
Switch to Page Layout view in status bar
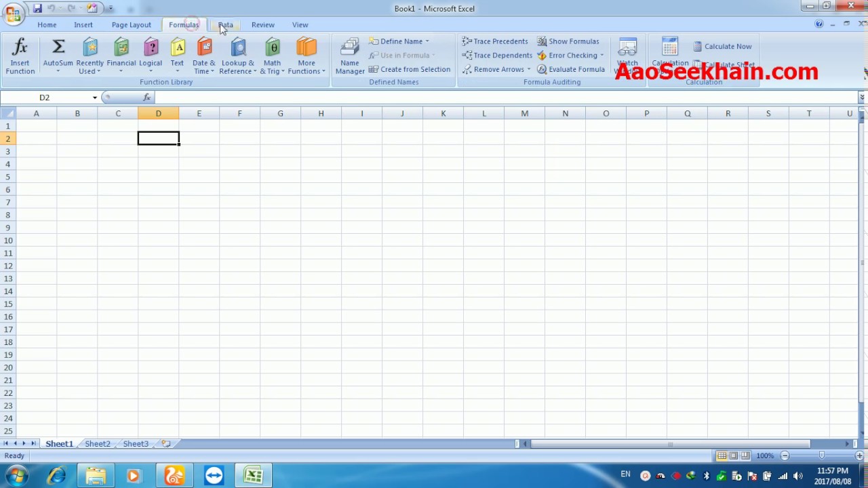[734, 456]
